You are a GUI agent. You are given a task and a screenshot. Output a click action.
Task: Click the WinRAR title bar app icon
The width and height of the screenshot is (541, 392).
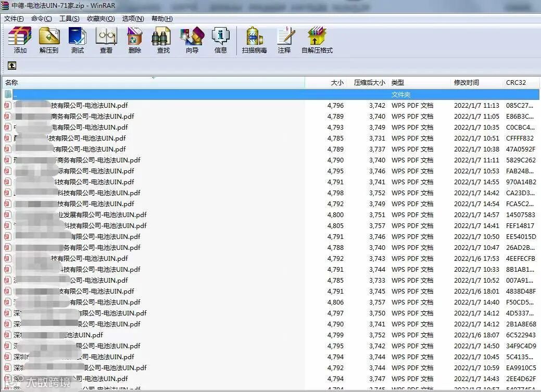tap(5, 6)
